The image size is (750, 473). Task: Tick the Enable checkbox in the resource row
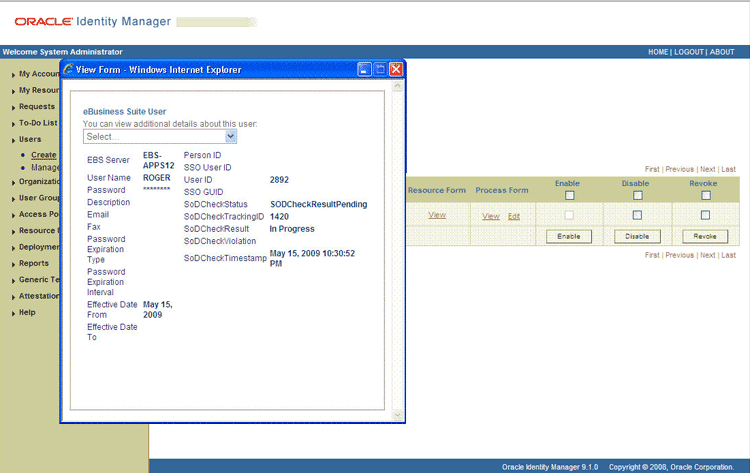tap(569, 215)
